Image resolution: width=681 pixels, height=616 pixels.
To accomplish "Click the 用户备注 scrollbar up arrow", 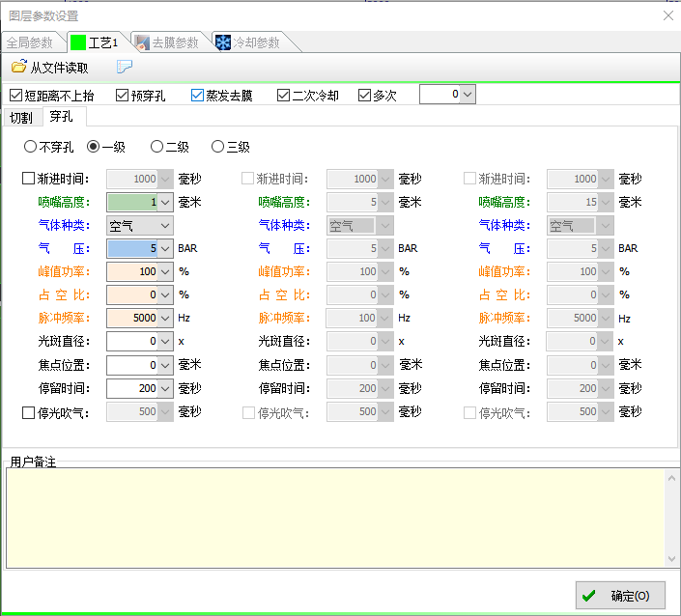I will pos(671,478).
